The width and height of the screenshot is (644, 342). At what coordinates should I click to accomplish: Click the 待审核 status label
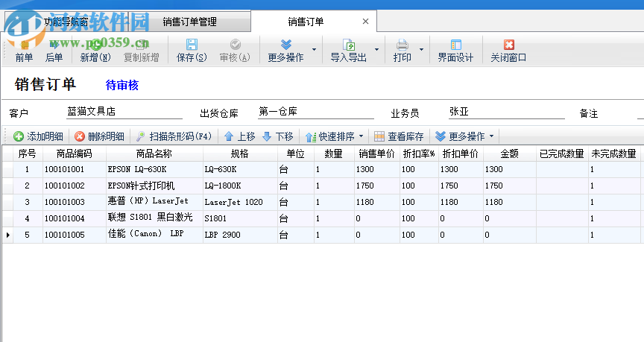pyautogui.click(x=122, y=85)
